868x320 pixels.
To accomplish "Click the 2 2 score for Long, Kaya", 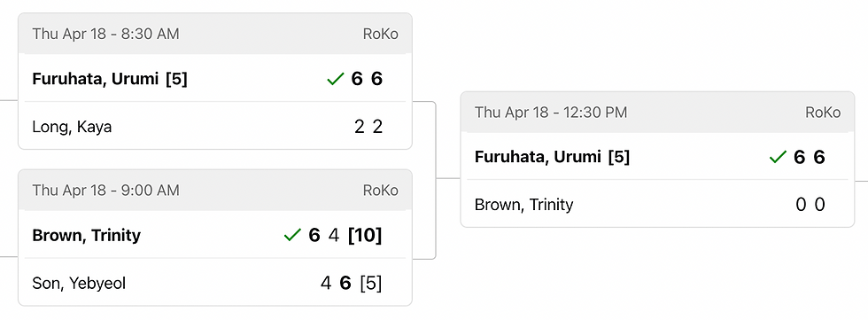I will point(368,127).
